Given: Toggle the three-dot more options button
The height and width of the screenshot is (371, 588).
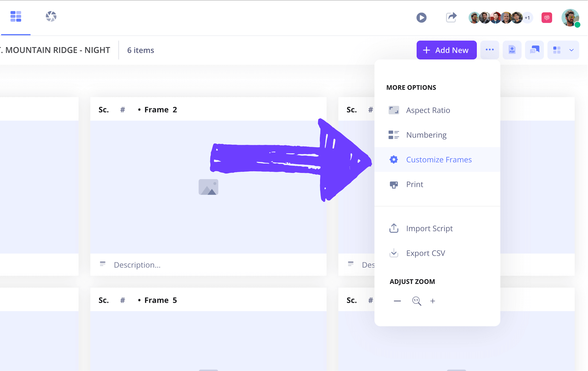Looking at the screenshot, I should point(490,50).
